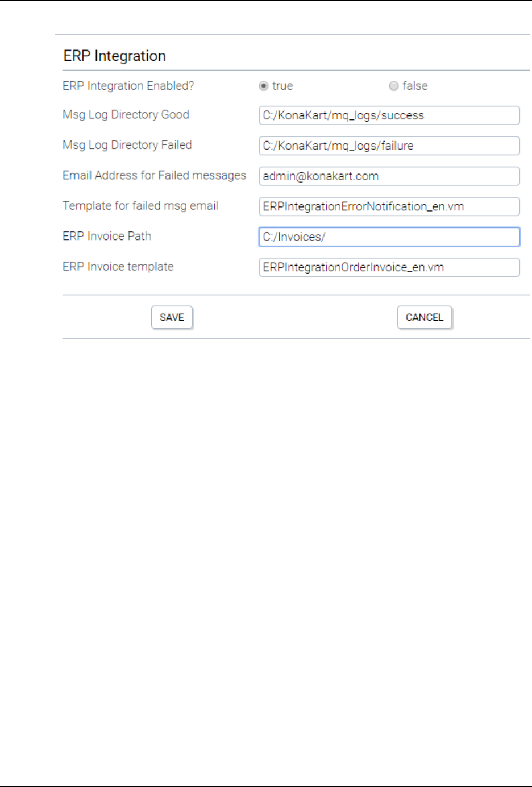This screenshot has width=532, height=787.
Task: Click the 'ERP Integration Enabled?' label text
Action: pyautogui.click(x=128, y=86)
